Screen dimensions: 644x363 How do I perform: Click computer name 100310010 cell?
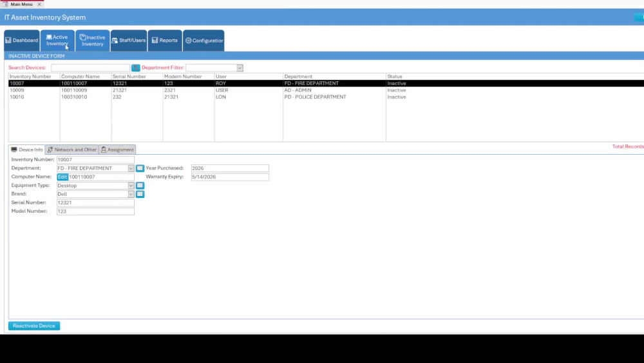(74, 97)
